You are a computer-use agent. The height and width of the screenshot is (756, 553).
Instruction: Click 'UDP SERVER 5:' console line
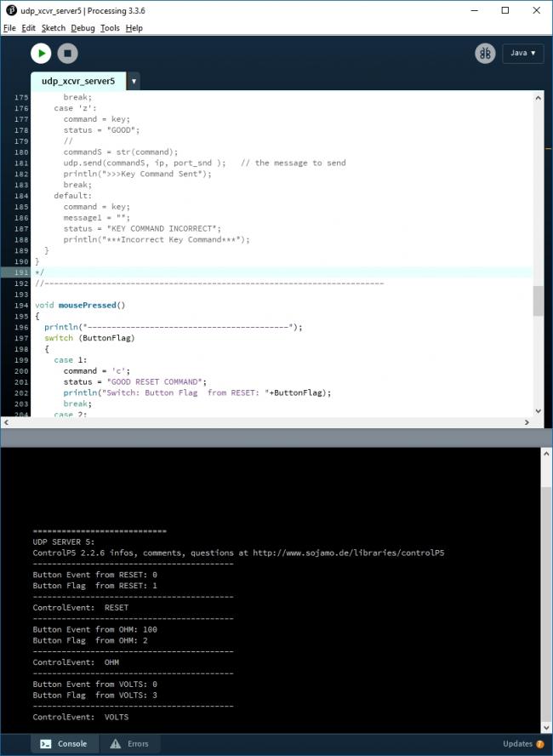point(64,542)
